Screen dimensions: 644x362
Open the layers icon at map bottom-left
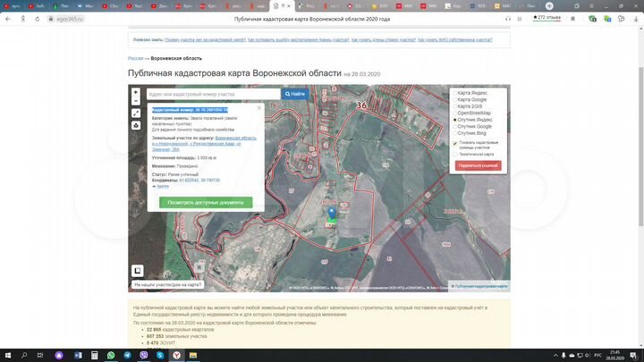coord(138,270)
